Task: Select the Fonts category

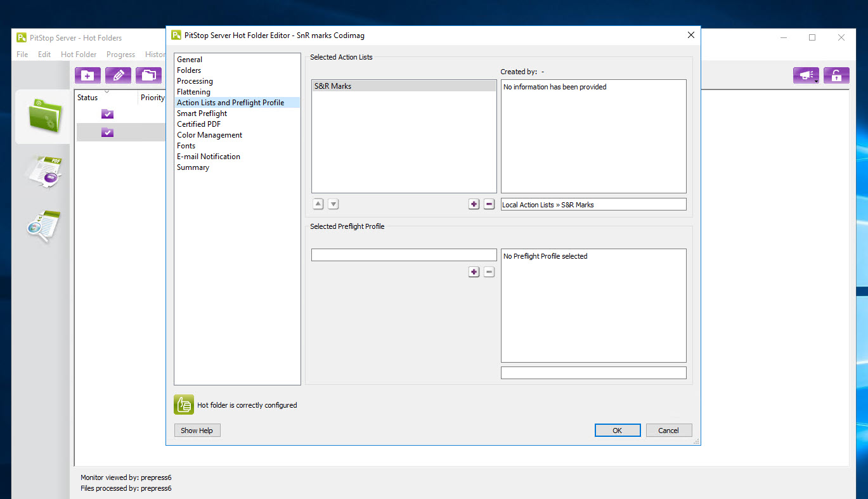Action: click(186, 146)
